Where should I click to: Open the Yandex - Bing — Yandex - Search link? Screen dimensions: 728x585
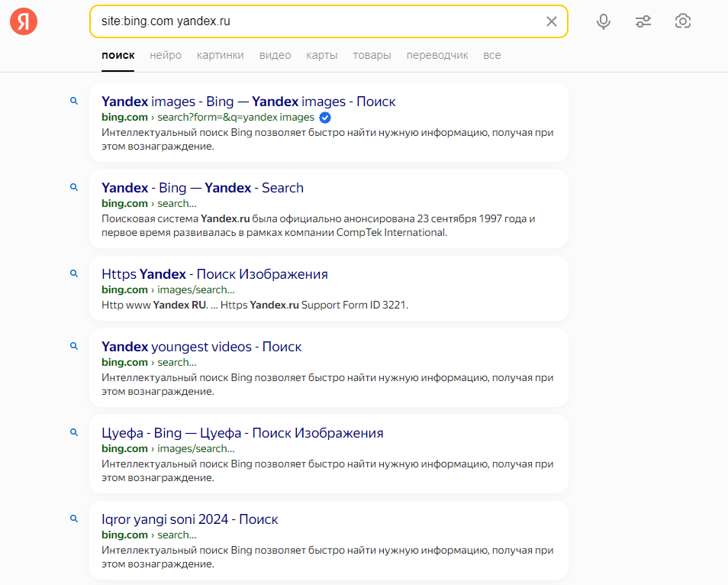point(202,188)
